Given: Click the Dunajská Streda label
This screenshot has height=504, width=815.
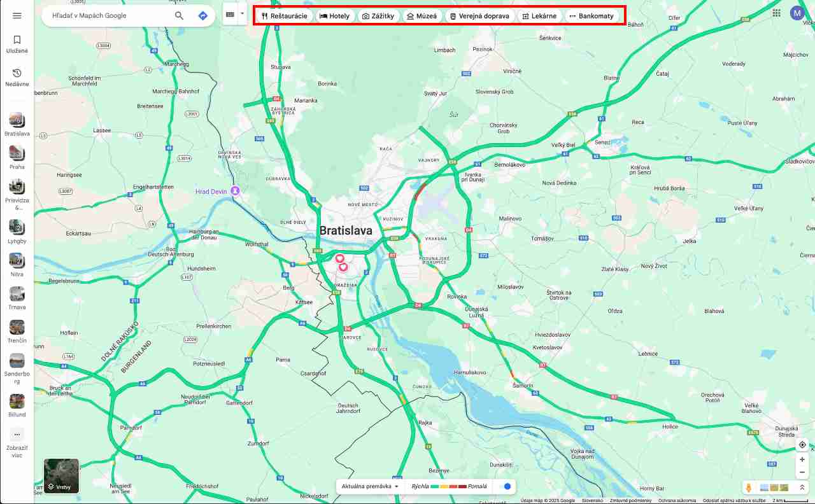Looking at the screenshot, I should (x=786, y=431).
